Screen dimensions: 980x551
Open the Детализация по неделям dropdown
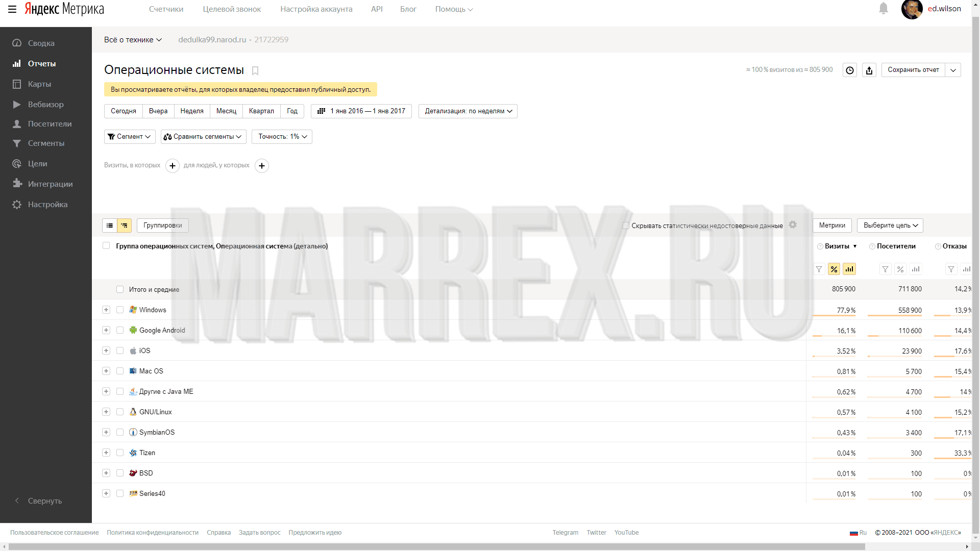coord(468,111)
